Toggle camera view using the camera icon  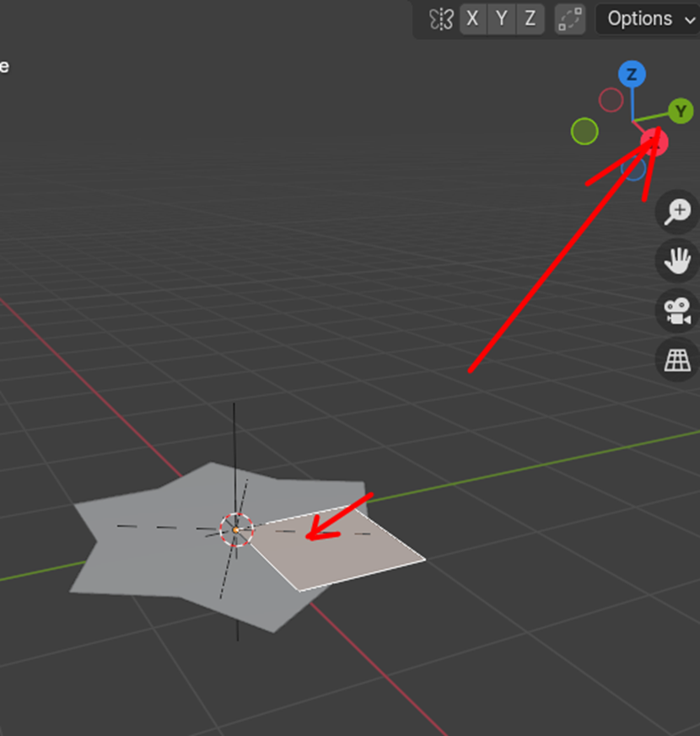676,310
